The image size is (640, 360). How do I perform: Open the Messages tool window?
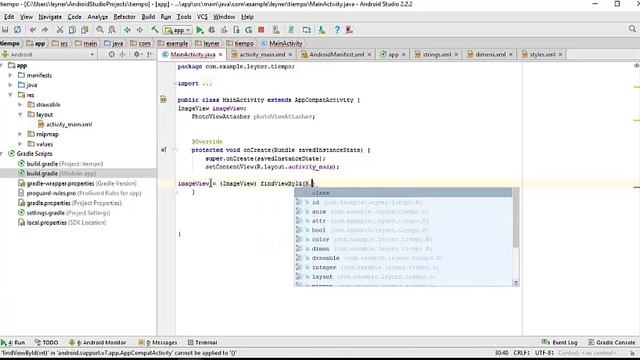pyautogui.click(x=158, y=342)
